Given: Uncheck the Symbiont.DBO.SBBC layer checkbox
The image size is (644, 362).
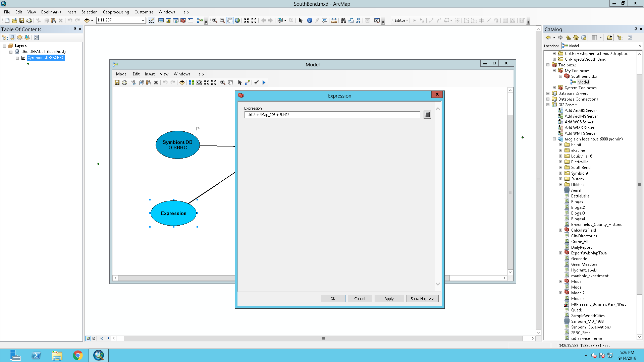Looking at the screenshot, I should point(23,58).
